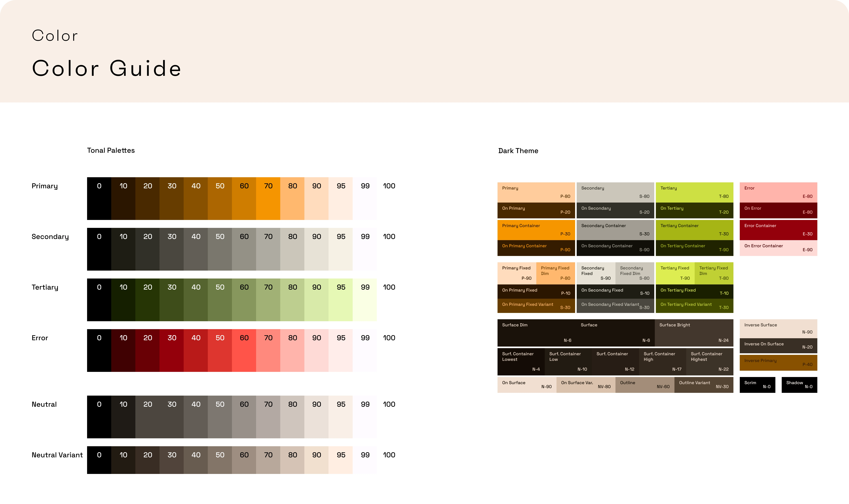Select the Tertiary Fixed Dim swatch
This screenshot has height=504, width=849.
tap(714, 273)
